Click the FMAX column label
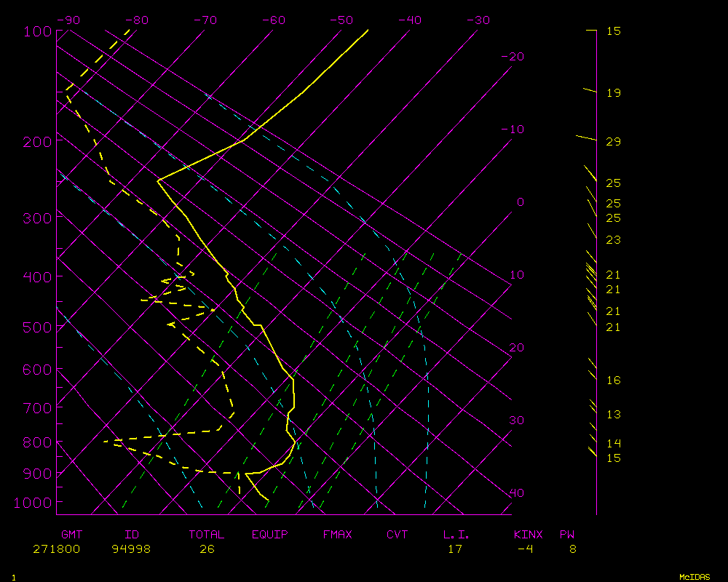Screen dimensions: 728x582 click(x=337, y=535)
